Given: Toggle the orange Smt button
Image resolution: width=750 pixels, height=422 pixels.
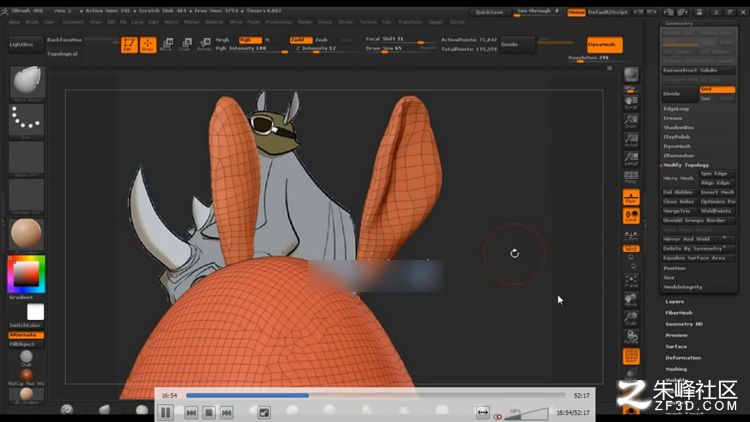Looking at the screenshot, I should 717,89.
